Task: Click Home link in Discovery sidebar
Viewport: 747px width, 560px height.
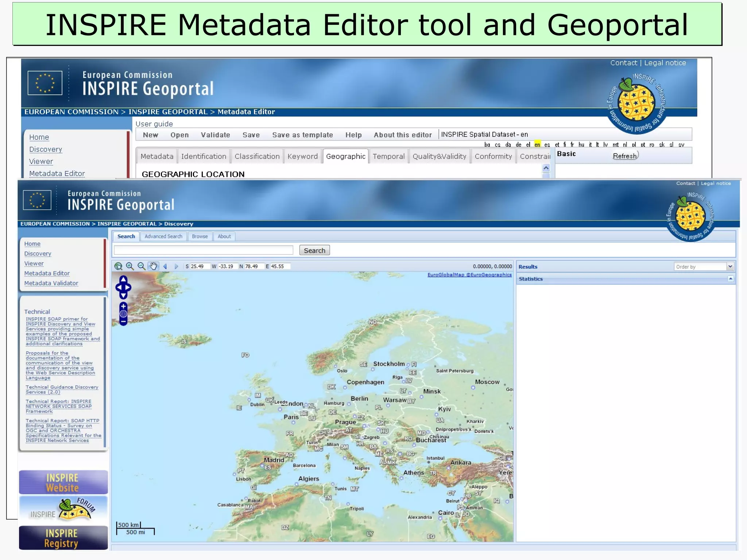Action: pyautogui.click(x=32, y=244)
